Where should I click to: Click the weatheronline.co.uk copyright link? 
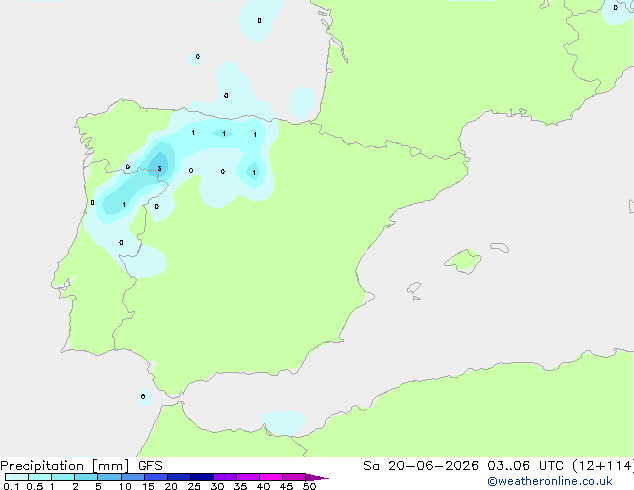pyautogui.click(x=550, y=481)
